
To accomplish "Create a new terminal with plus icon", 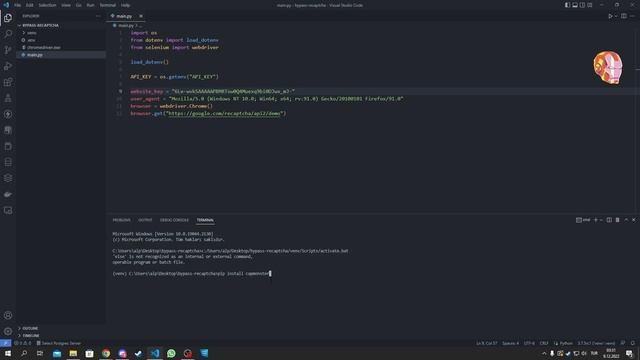I will [596, 220].
